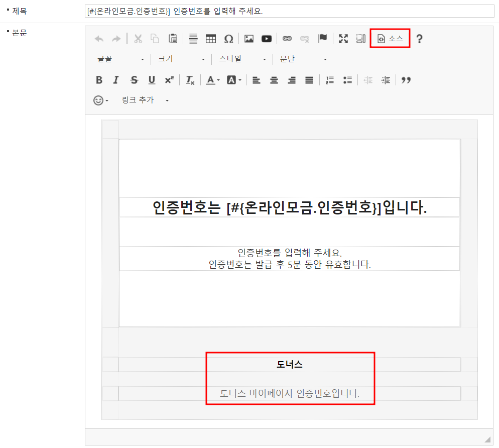Open the special character (Ω) tool

pyautogui.click(x=228, y=39)
